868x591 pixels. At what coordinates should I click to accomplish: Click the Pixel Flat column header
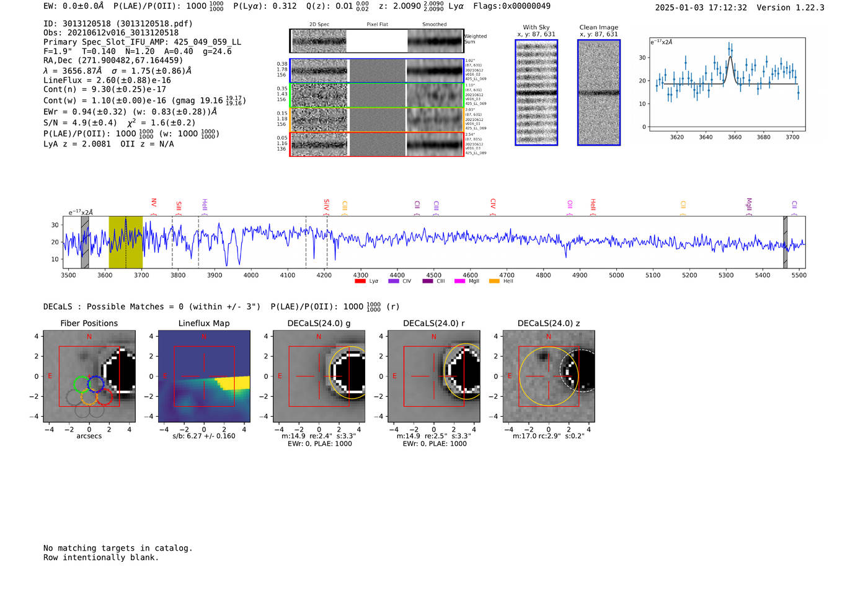tap(377, 25)
